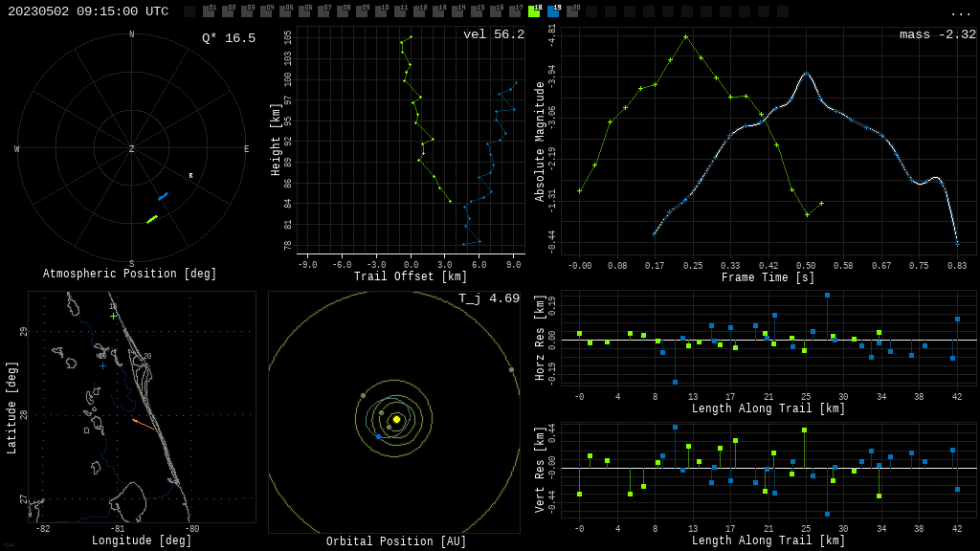Click the Vert Res [km] axis label
This screenshot has width=980, height=551.
point(540,470)
